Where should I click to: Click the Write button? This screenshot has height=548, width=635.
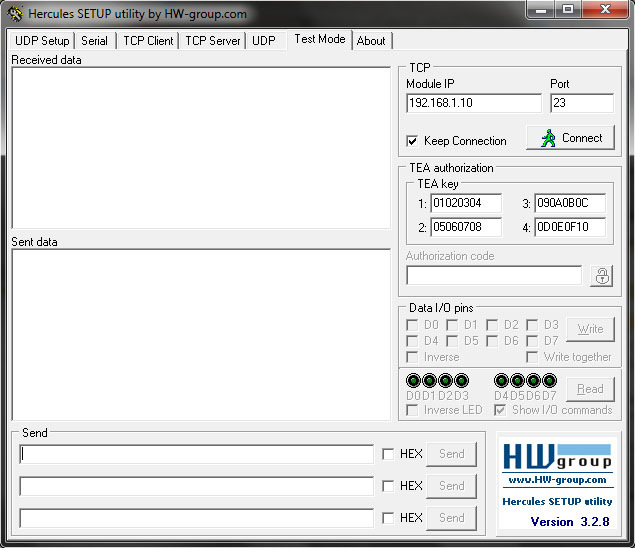pyautogui.click(x=590, y=329)
